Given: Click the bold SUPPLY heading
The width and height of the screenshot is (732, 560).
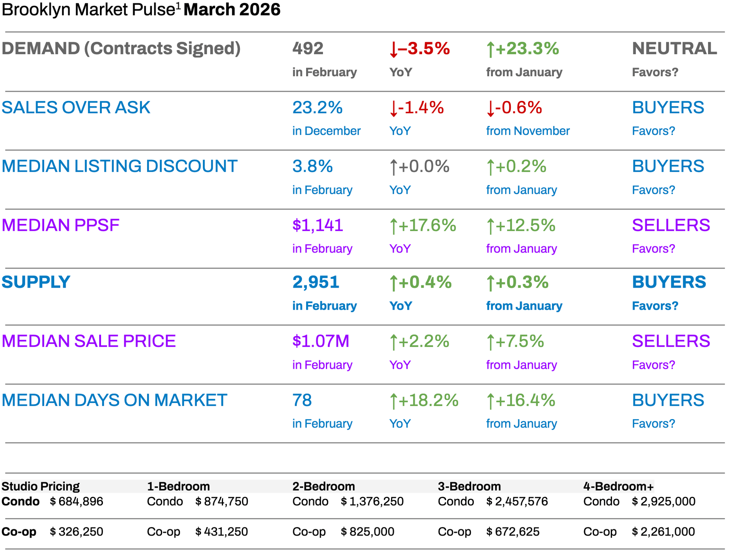Looking at the screenshot, I should click(x=36, y=282).
